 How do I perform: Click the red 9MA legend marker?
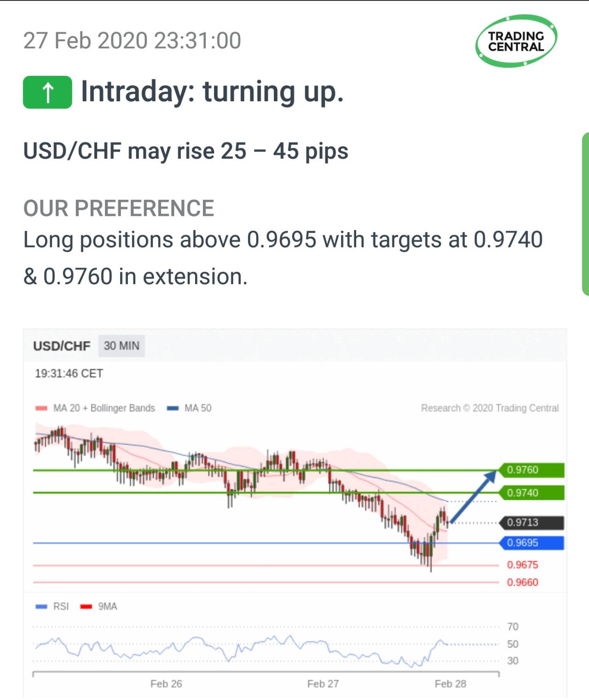pyautogui.click(x=86, y=607)
